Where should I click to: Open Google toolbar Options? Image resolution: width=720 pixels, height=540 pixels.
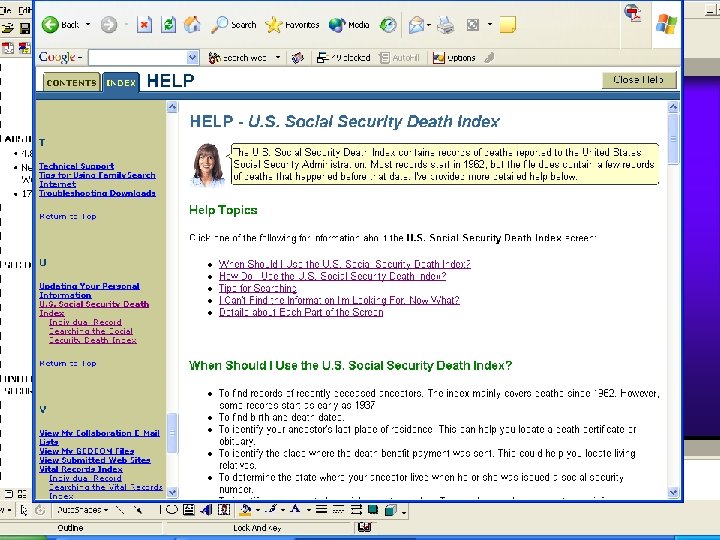tap(454, 58)
